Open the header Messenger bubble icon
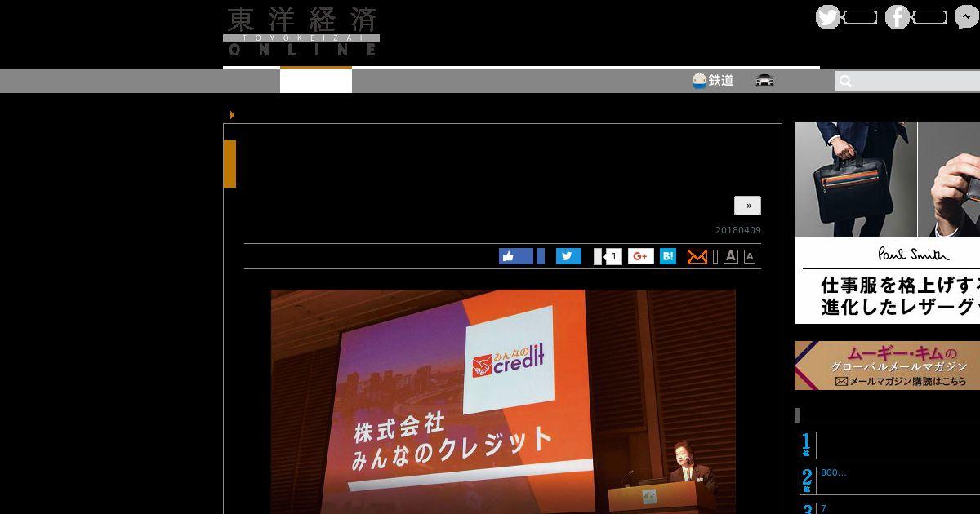The height and width of the screenshot is (514, 980). point(967,17)
